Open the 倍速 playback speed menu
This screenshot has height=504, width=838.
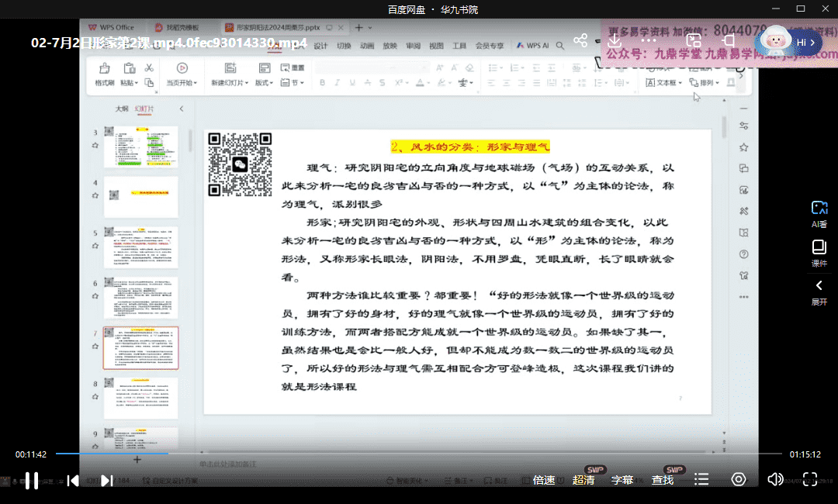[x=544, y=480]
